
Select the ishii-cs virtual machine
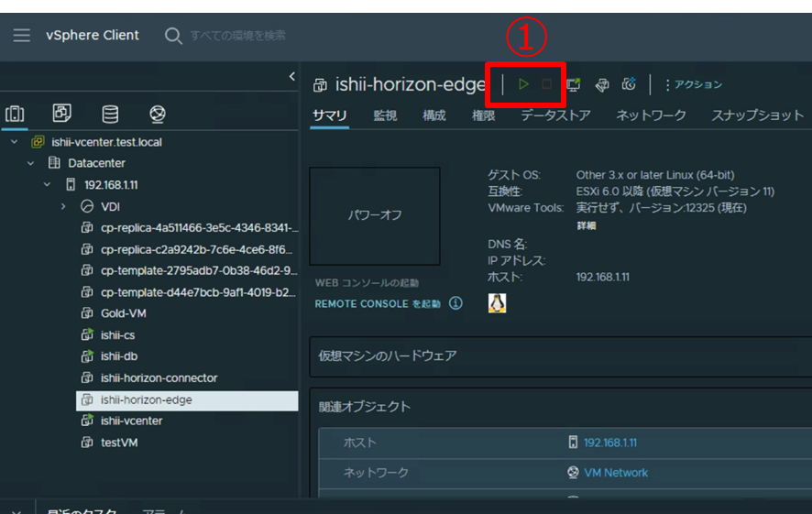click(117, 335)
